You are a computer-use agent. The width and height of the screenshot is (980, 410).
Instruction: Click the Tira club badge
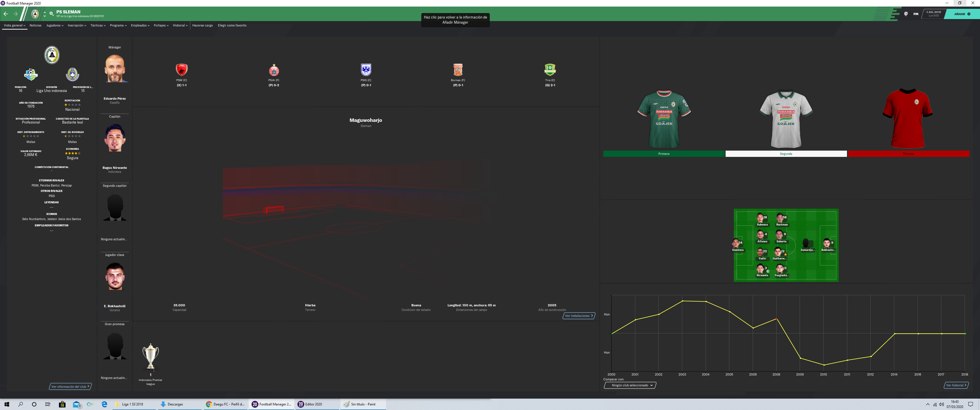(x=550, y=69)
